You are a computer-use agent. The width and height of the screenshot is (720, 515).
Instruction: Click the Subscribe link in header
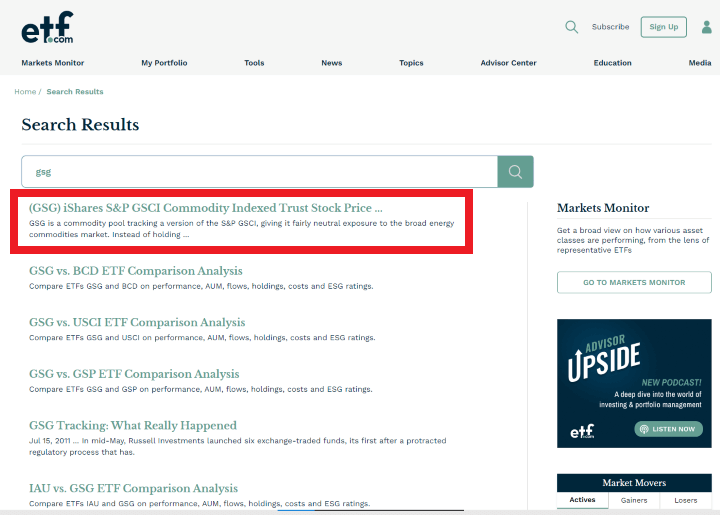coord(610,27)
